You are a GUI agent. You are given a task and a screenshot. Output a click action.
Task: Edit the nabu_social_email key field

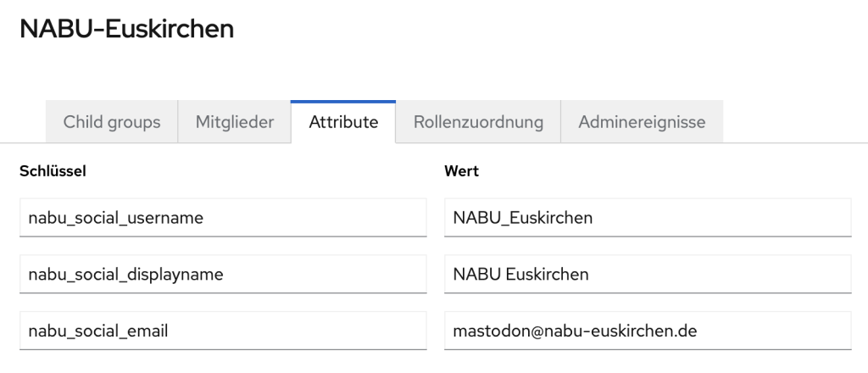click(223, 331)
